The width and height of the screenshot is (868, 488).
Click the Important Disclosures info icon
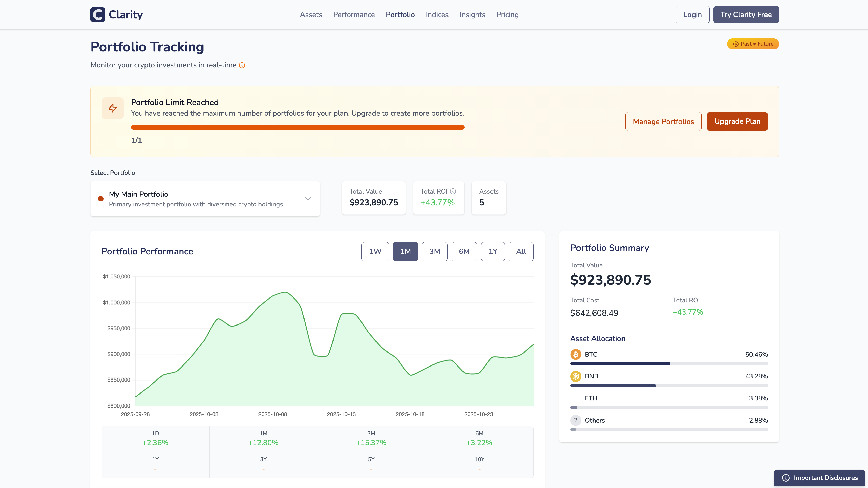pyautogui.click(x=786, y=478)
